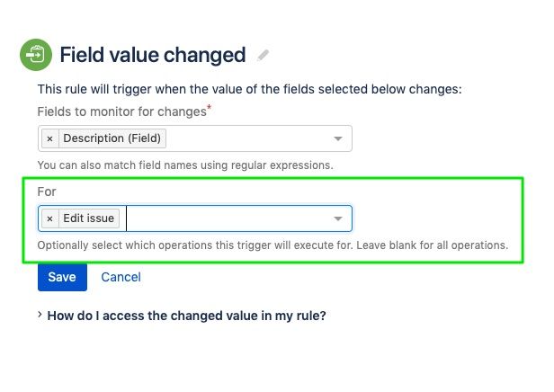Click the "For" field label
Screen dimensions: 554x392
[47, 192]
